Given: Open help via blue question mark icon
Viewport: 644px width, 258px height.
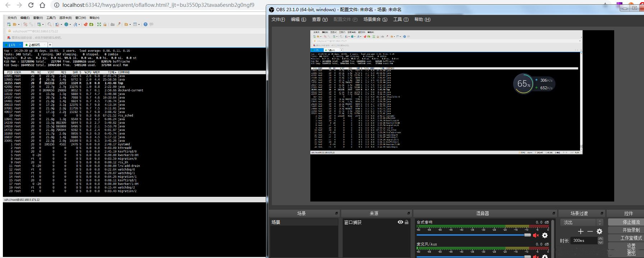Looking at the screenshot, I should tap(145, 24).
